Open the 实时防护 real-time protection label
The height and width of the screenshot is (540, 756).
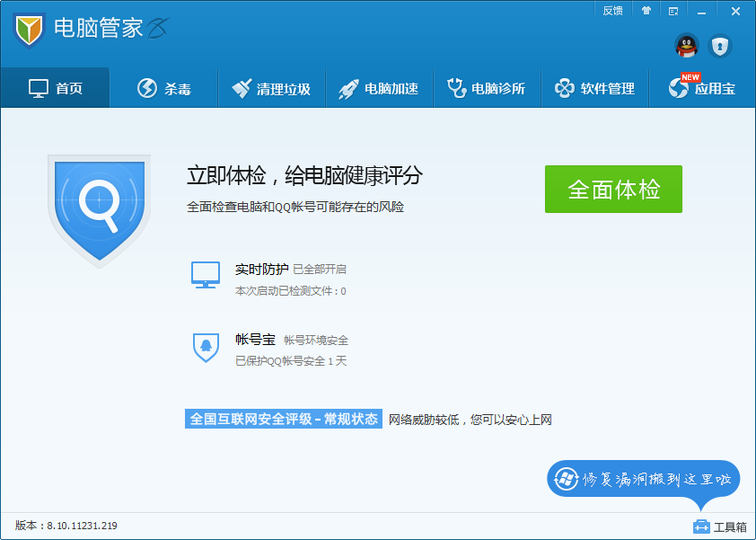262,270
